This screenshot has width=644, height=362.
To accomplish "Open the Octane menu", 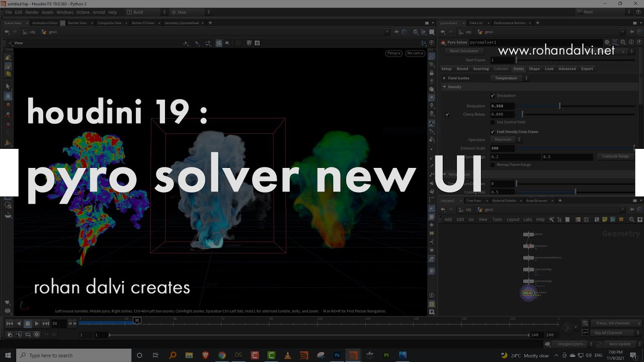I will coord(83,12).
